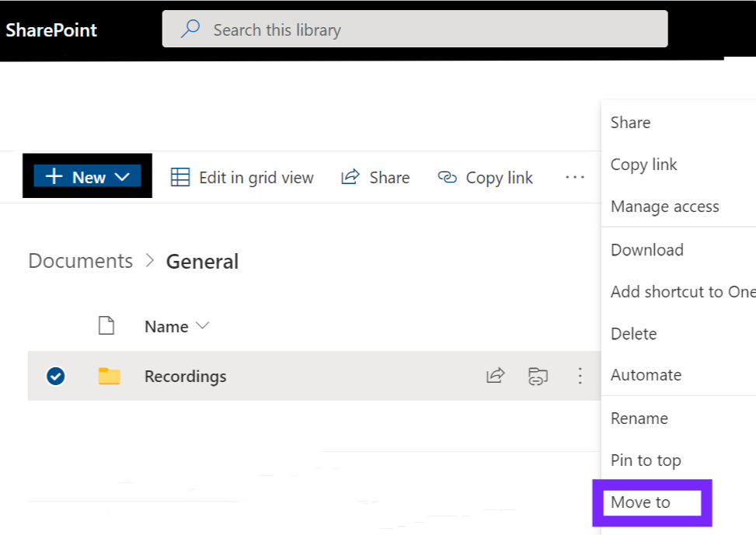
Task: Navigate to Documents in breadcrumb
Action: click(x=80, y=261)
